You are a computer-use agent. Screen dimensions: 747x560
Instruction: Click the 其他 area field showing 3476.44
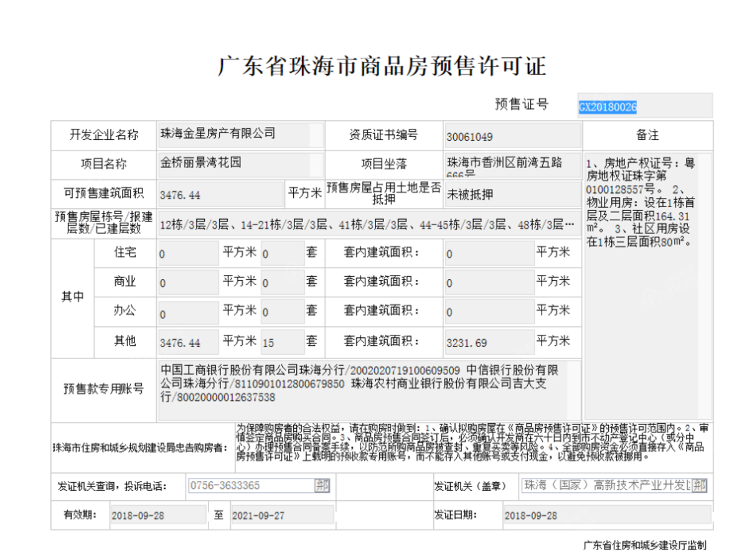(189, 342)
